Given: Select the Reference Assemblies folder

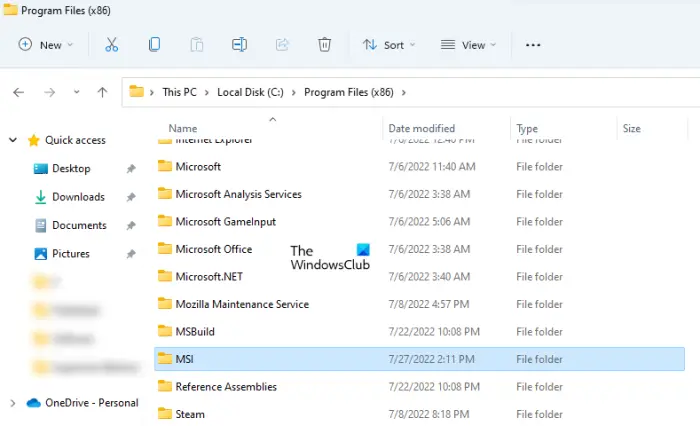Looking at the screenshot, I should point(226,387).
